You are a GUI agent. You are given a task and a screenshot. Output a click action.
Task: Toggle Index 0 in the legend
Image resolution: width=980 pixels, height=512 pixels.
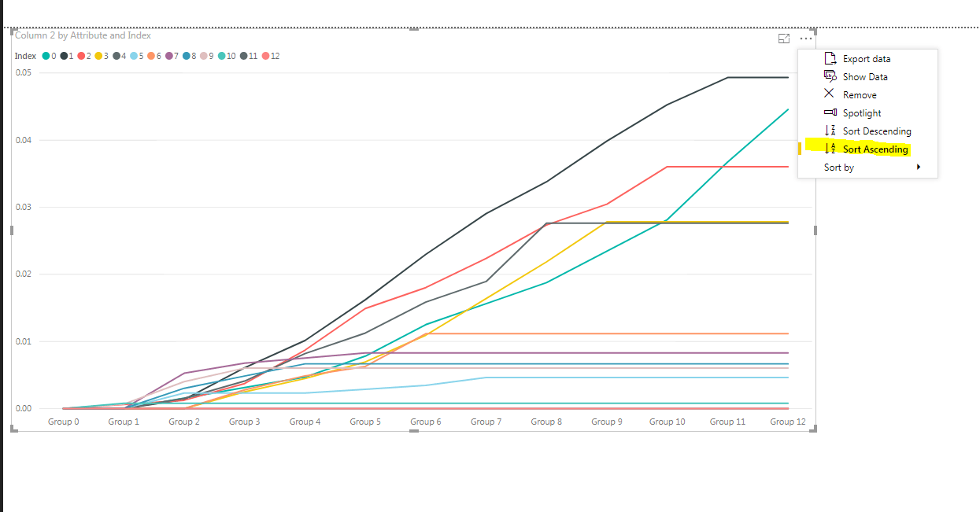pos(47,56)
